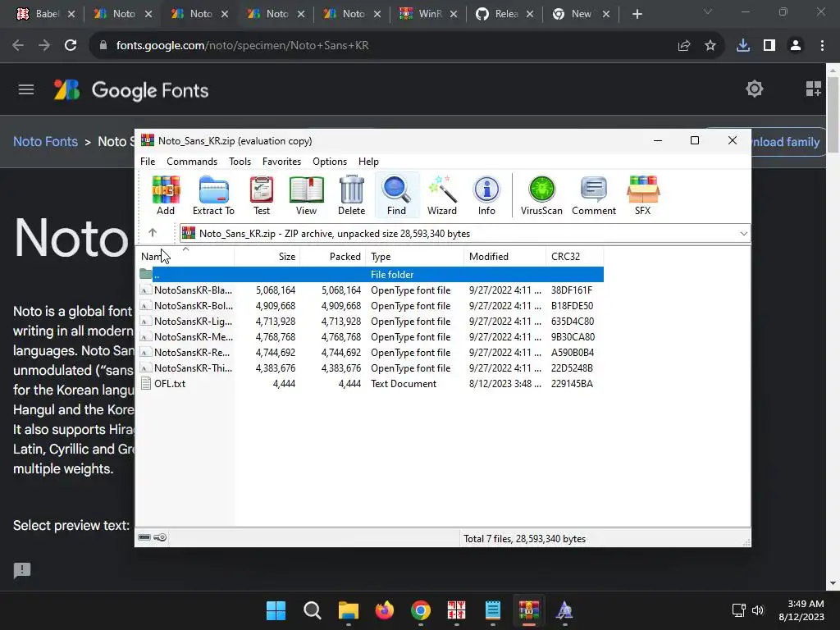The height and width of the screenshot is (630, 840).
Task: Select NotoSansKR-Bol... font file
Action: coord(371,305)
